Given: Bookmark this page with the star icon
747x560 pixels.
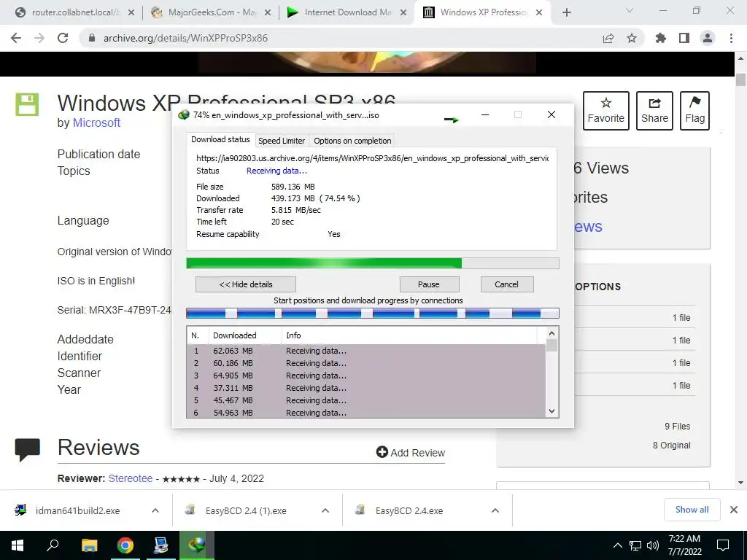Looking at the screenshot, I should click(x=632, y=38).
